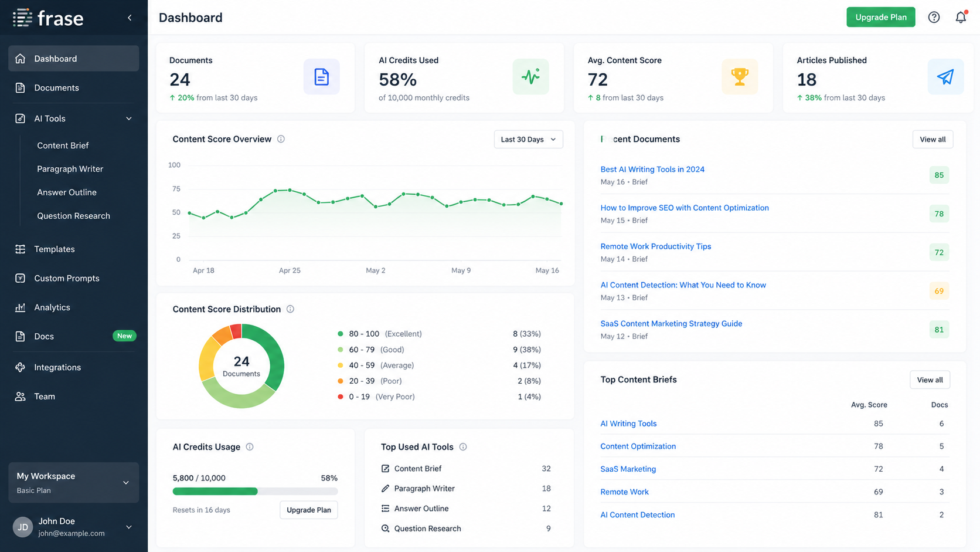The image size is (980, 552).
Task: Click the Answer Outline list icon
Action: [385, 509]
